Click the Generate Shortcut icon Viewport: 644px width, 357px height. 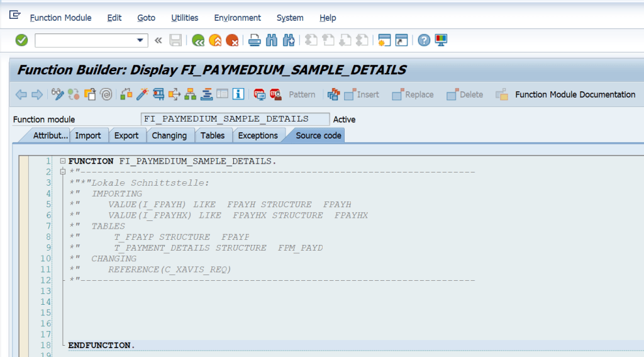click(x=401, y=40)
